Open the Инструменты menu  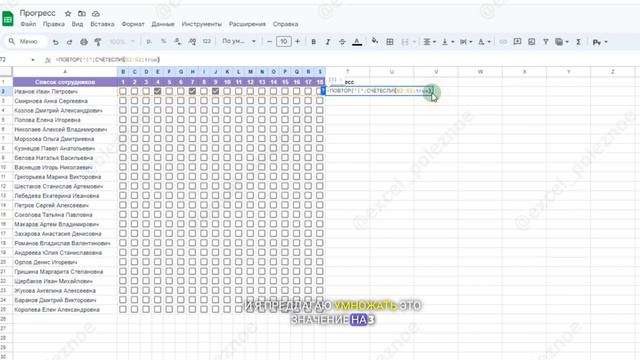coord(202,24)
